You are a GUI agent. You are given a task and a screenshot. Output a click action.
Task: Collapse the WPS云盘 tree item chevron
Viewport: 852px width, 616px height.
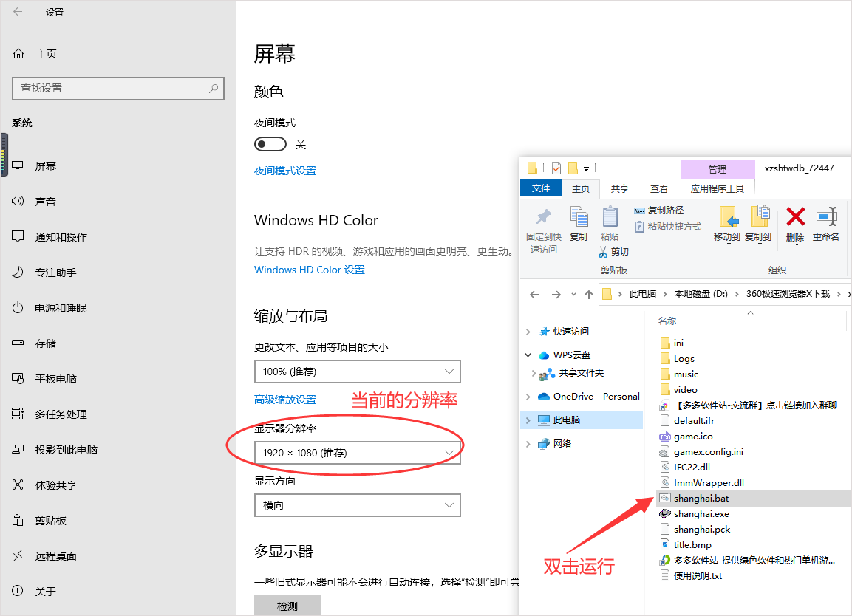[x=527, y=355]
